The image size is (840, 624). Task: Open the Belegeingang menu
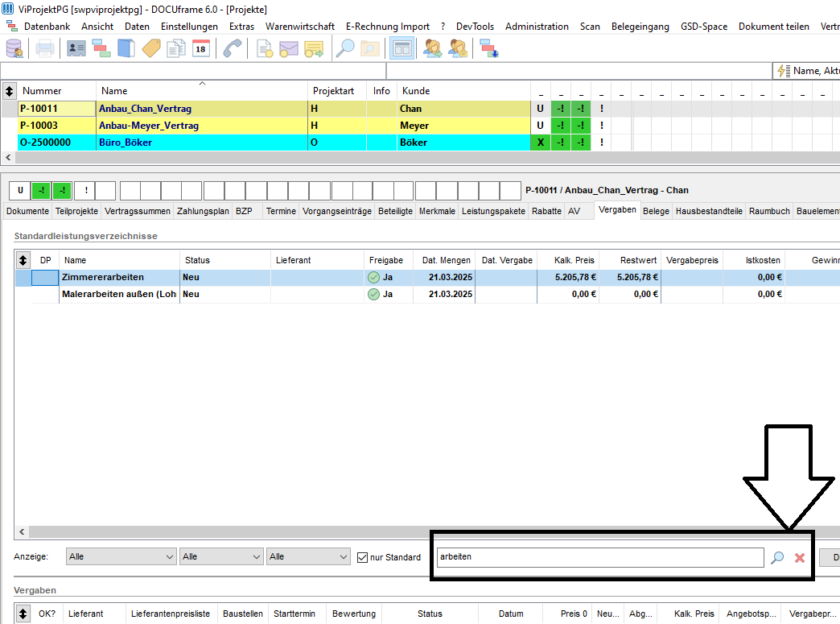click(x=640, y=27)
